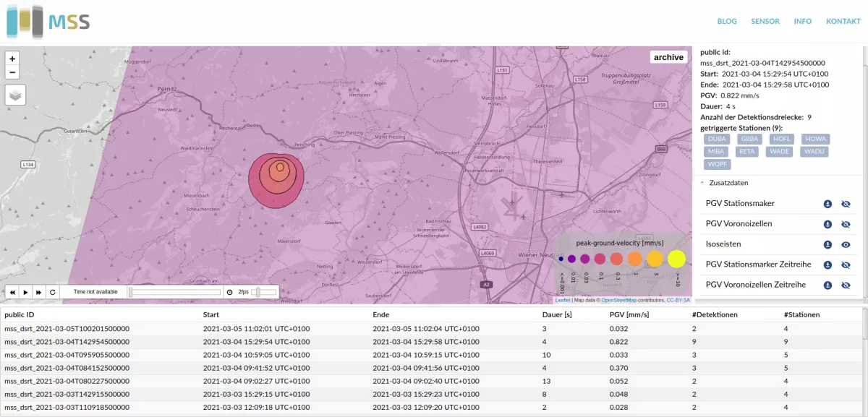Viewport: 868px width, 417px height.
Task: Hide the Isoseisten layer using its eye icon
Action: click(x=846, y=244)
